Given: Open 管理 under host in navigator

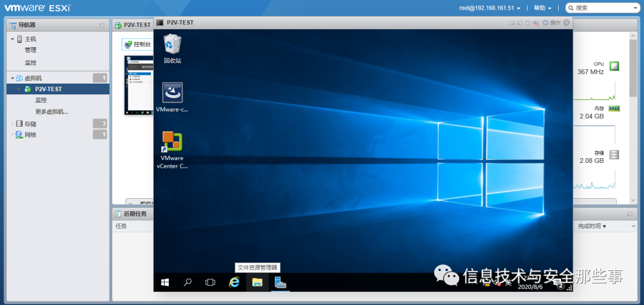Looking at the screenshot, I should [30, 50].
